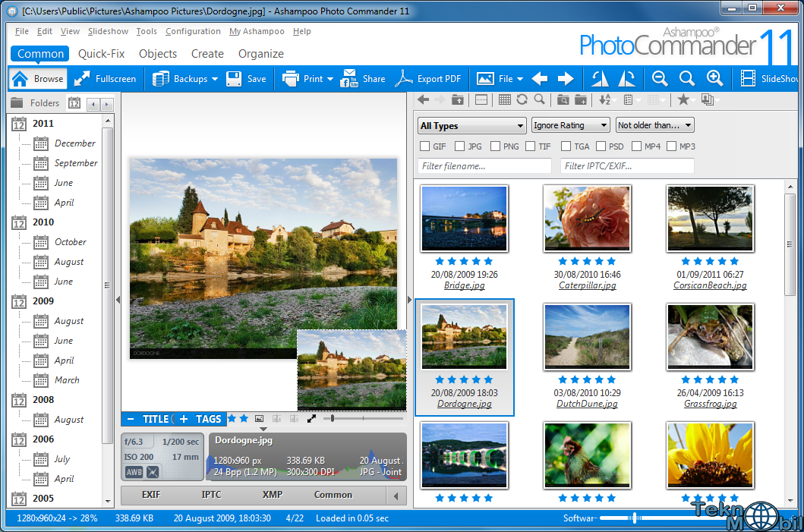
Task: Reset zoom with plain magnifier
Action: [x=687, y=78]
